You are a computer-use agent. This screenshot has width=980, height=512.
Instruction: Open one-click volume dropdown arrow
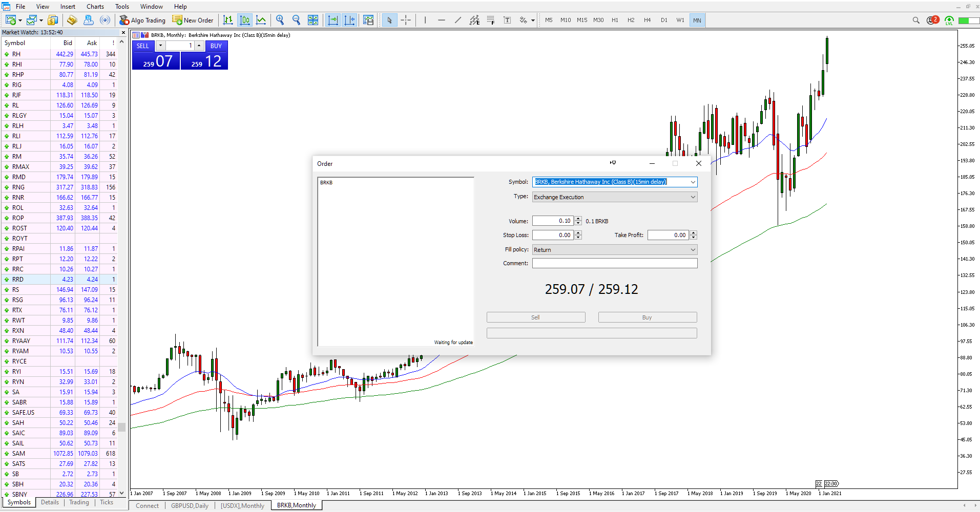pos(160,46)
